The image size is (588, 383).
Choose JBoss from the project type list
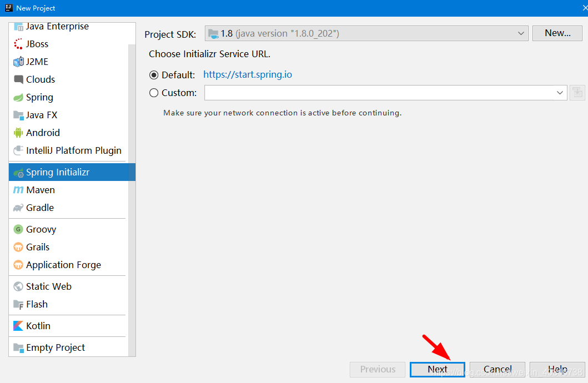68,44
